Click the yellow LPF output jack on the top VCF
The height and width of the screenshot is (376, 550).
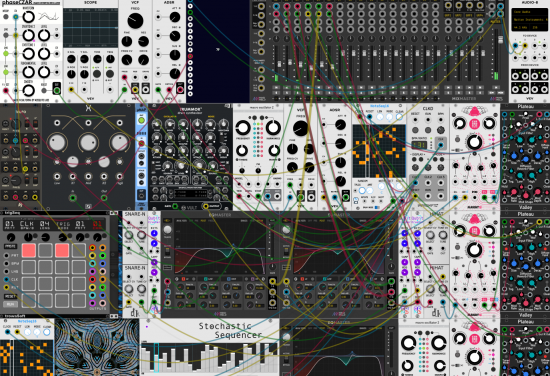click(135, 90)
